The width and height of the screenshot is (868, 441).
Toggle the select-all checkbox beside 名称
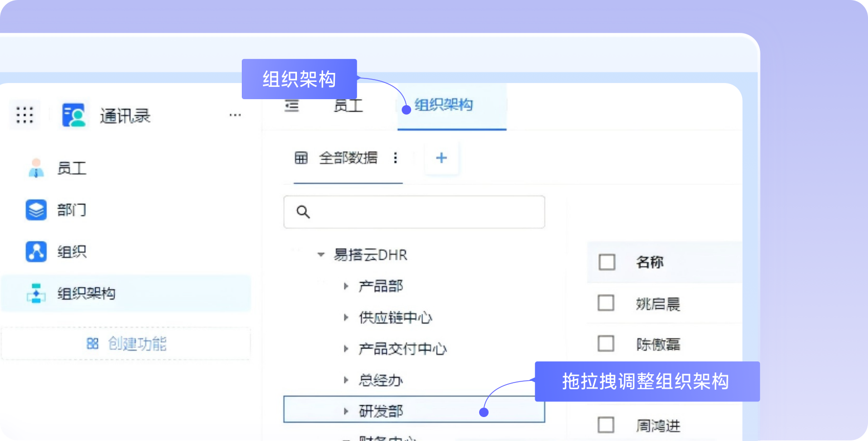[x=607, y=262]
